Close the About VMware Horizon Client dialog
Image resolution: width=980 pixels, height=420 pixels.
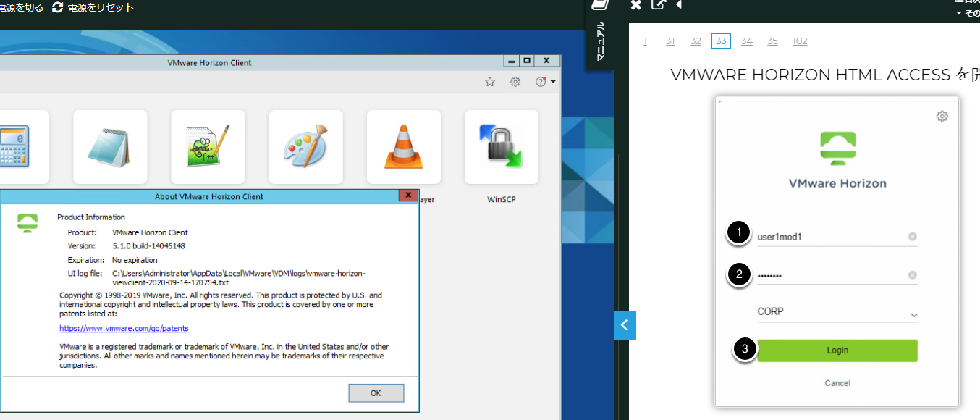408,196
